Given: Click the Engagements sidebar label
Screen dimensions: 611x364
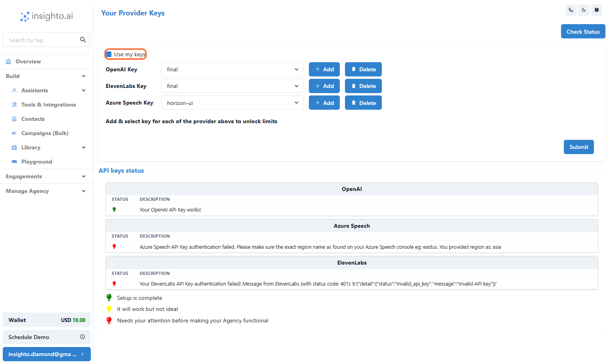Looking at the screenshot, I should click(x=24, y=176).
